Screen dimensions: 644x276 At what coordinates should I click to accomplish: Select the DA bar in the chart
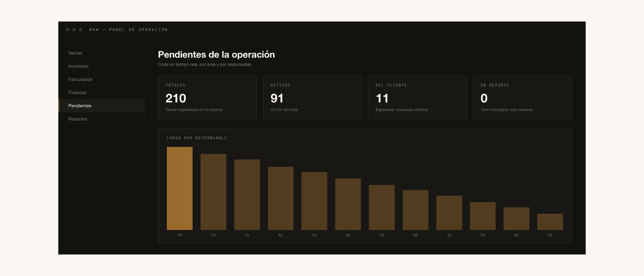(348, 204)
